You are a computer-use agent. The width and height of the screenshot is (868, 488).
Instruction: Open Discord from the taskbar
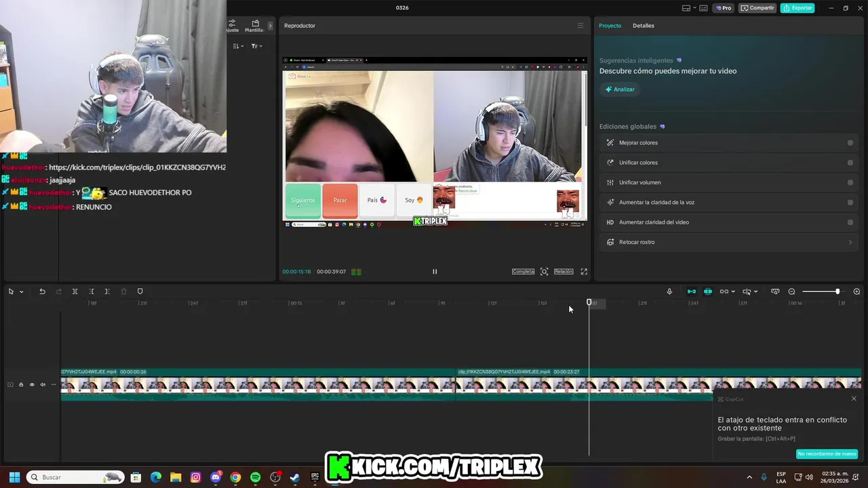pos(216,477)
